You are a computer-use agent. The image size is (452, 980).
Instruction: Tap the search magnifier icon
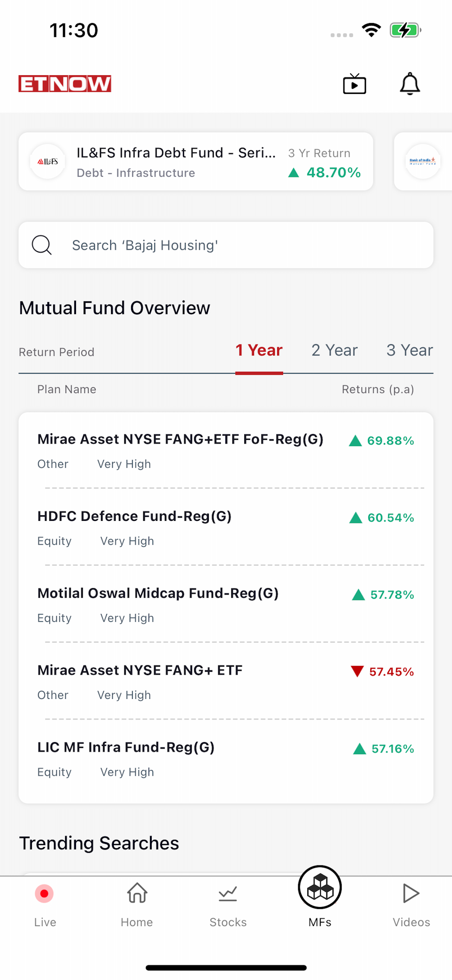pos(41,245)
